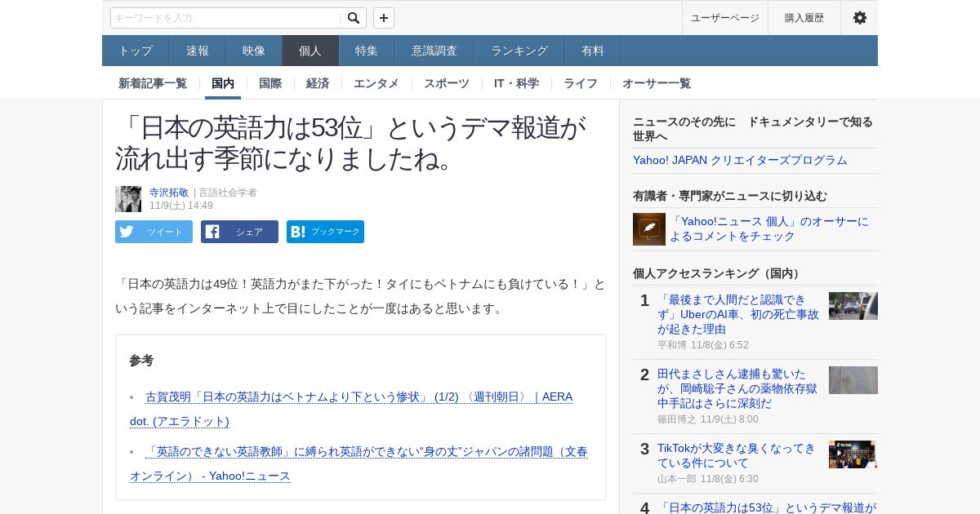Switch to 速報 tab
This screenshot has width=980, height=514.
click(x=198, y=51)
